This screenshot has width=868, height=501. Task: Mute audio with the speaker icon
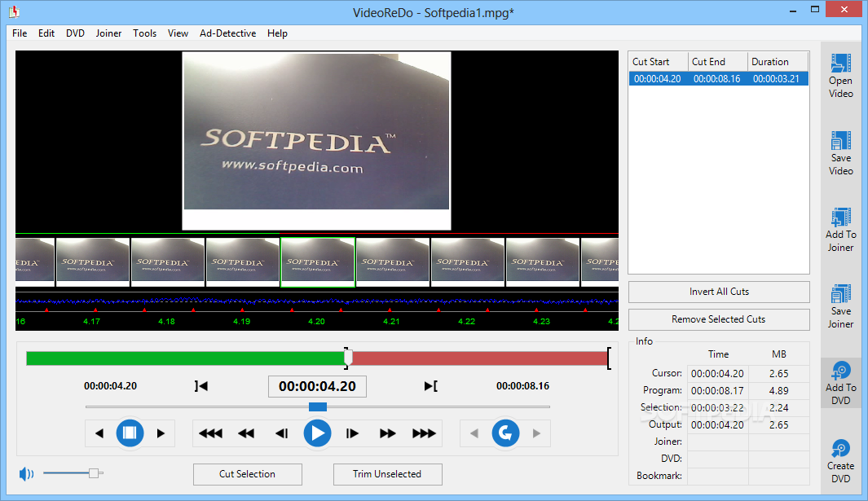(26, 474)
